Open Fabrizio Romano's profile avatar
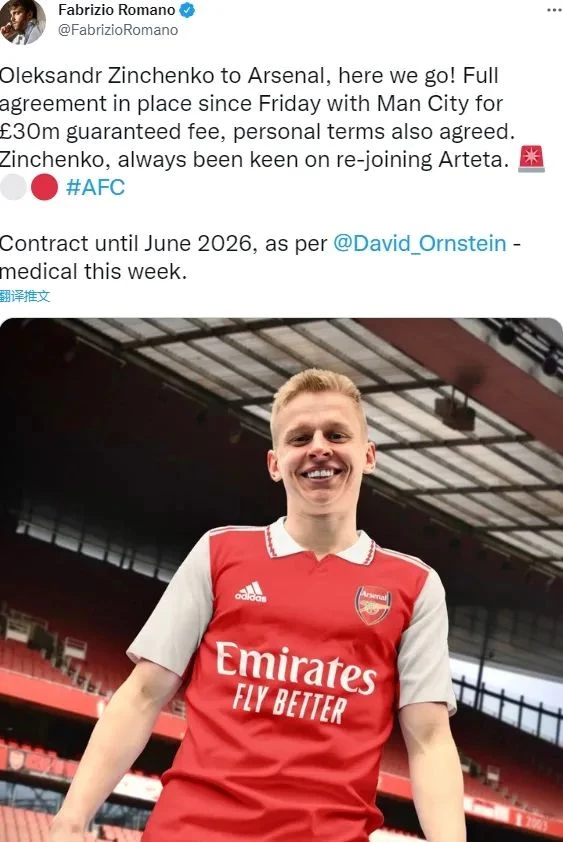This screenshot has width=563, height=842. pos(23,23)
